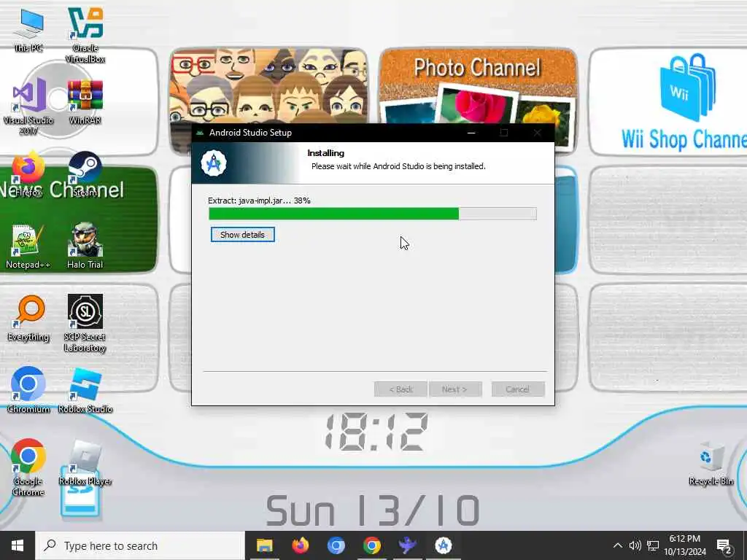The image size is (747, 560).
Task: Open the notification action center
Action: [x=724, y=545]
